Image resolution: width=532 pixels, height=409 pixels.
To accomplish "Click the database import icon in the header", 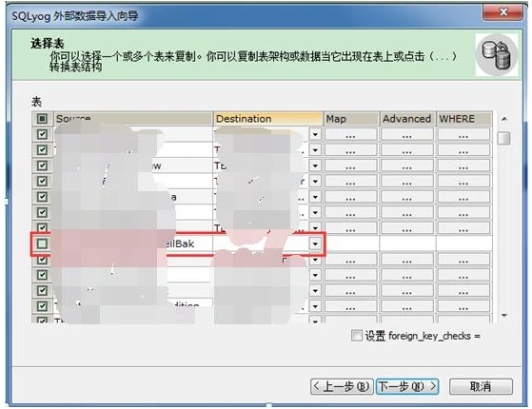I will point(497,54).
